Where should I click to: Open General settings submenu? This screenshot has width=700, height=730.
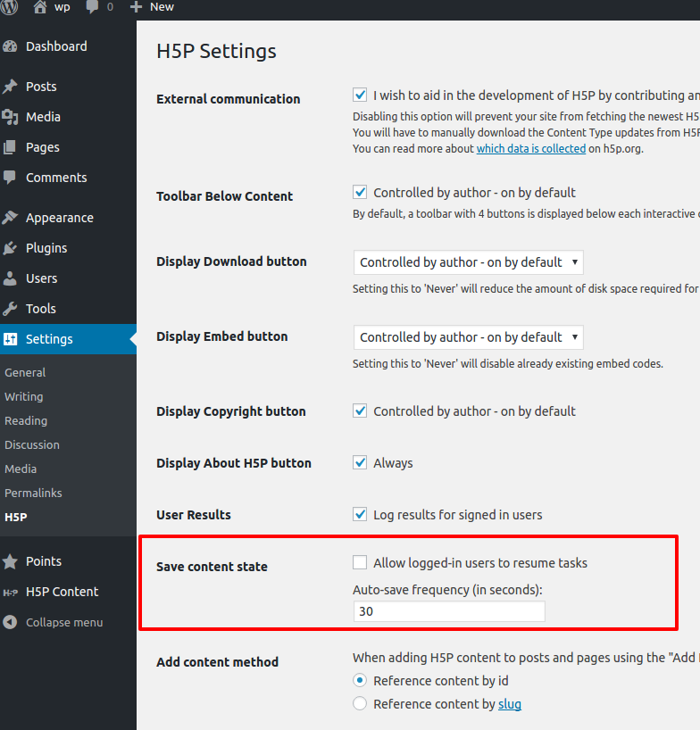25,372
